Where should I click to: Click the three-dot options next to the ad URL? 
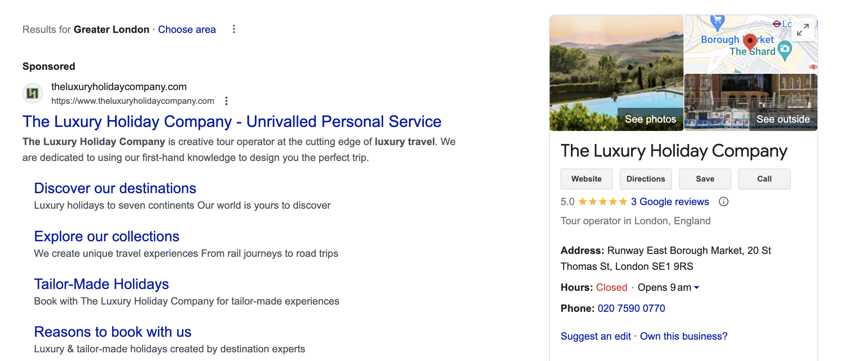(x=226, y=101)
